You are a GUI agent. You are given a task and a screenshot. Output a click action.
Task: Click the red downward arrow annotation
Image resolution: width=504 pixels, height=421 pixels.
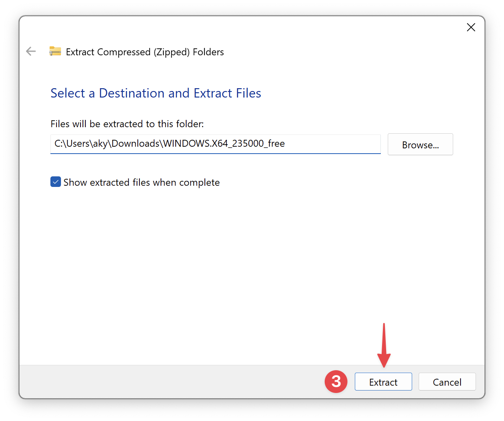pos(384,345)
